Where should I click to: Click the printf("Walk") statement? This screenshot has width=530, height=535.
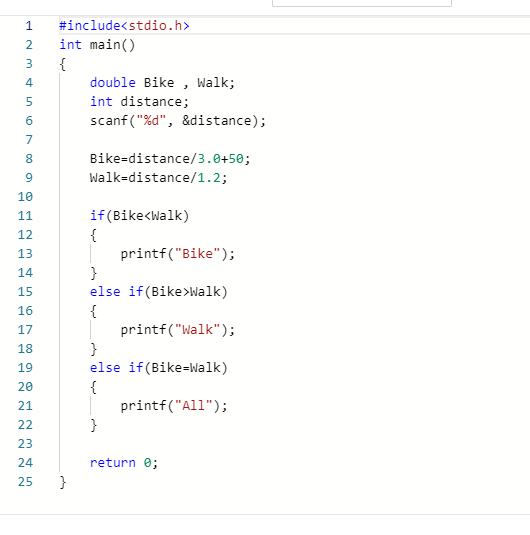click(178, 330)
